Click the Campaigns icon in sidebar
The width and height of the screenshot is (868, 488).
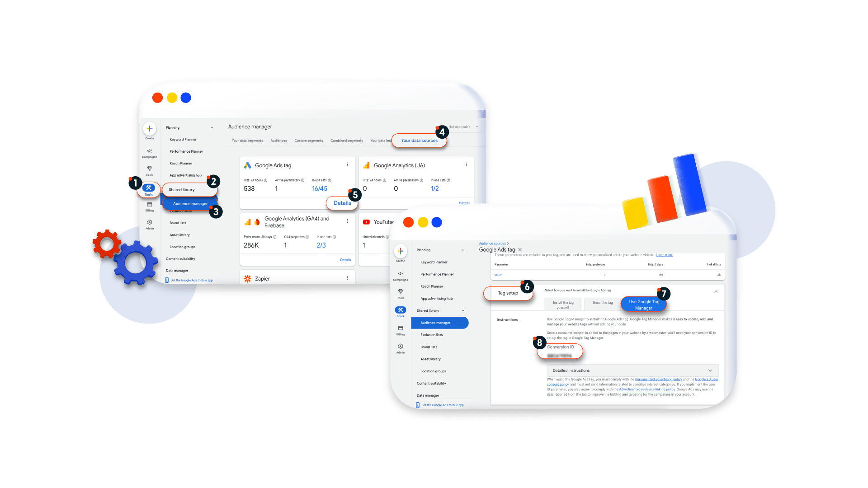tap(151, 155)
